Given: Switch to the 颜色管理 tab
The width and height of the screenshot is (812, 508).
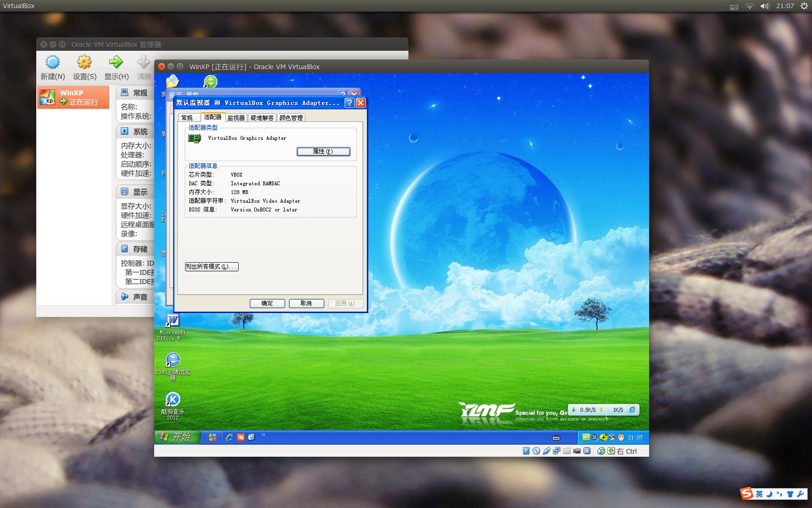Looking at the screenshot, I should pyautogui.click(x=291, y=117).
